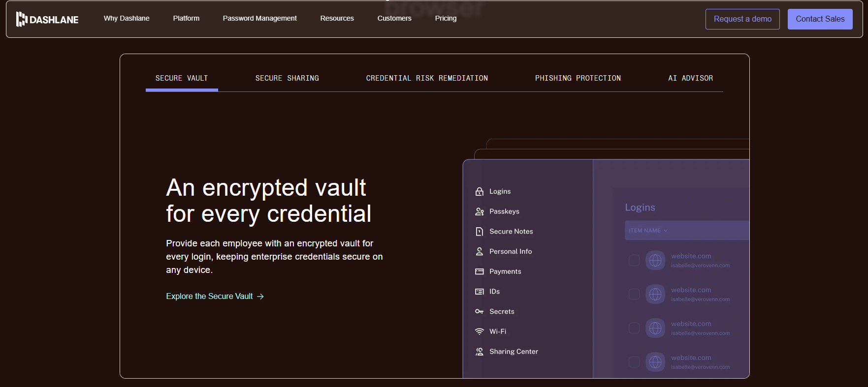Click the Payments card icon
868x387 pixels.
(479, 271)
